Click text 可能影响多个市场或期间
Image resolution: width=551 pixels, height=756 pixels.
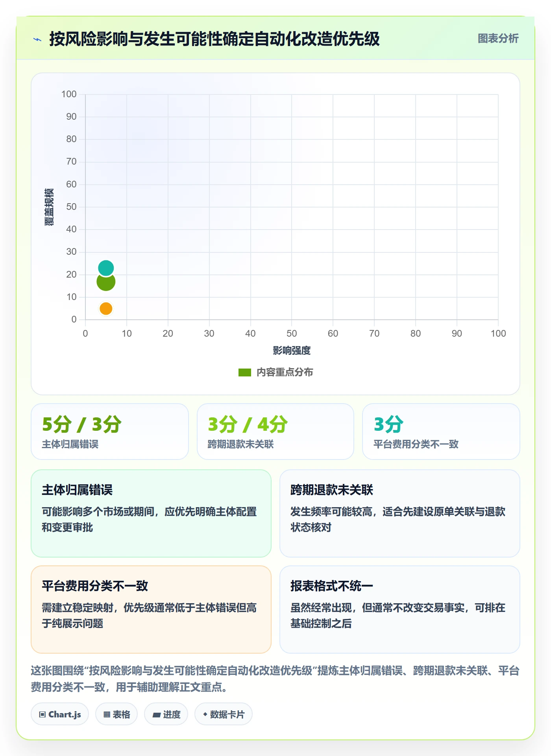click(x=98, y=512)
